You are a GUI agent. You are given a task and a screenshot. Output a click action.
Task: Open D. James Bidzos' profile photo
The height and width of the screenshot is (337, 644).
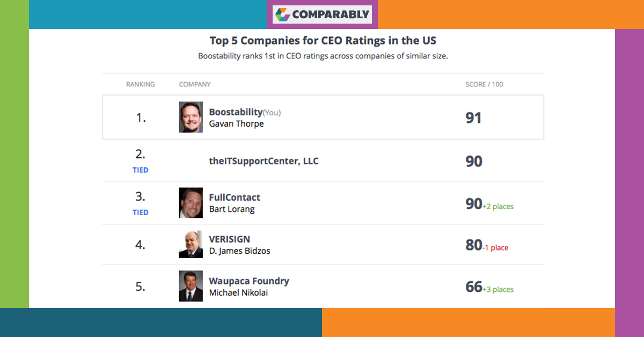[x=191, y=244]
